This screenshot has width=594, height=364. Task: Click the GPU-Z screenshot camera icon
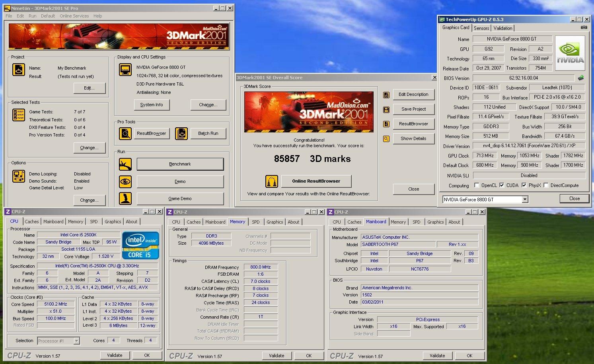[x=584, y=27]
